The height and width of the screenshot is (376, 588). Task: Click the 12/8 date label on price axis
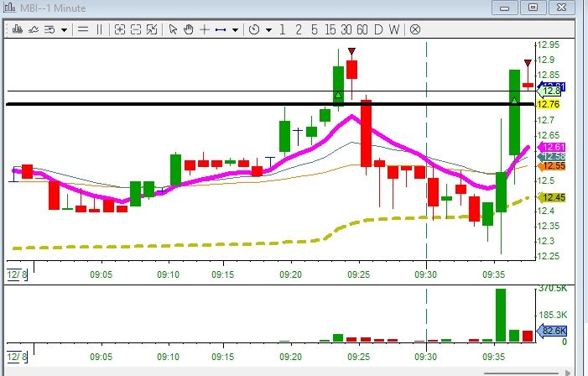coord(17,274)
